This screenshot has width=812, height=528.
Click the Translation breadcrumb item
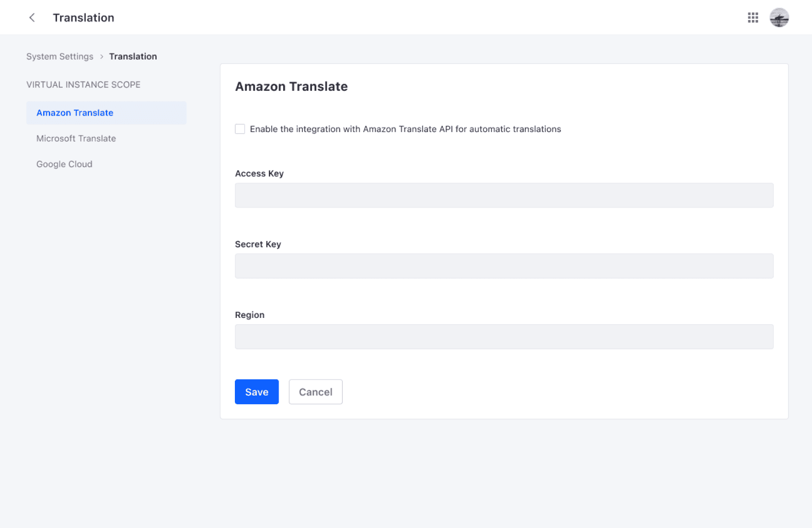pos(133,56)
